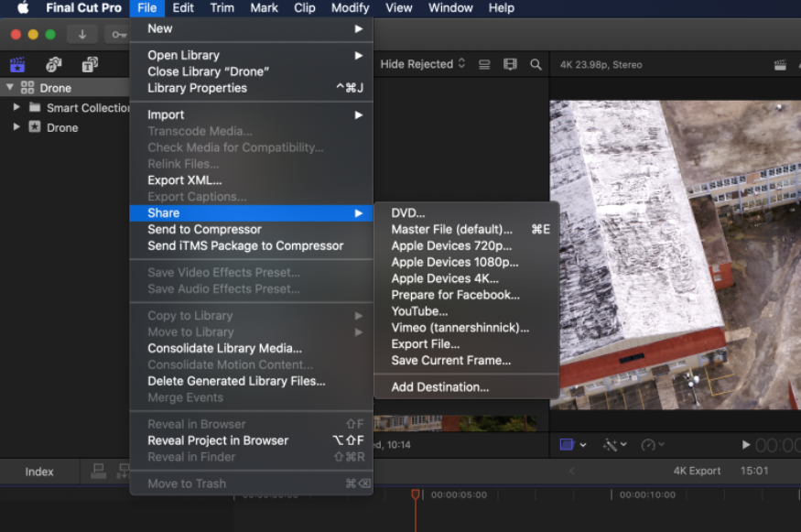Click the browser clip filmstrip thumbnail

click(x=455, y=424)
